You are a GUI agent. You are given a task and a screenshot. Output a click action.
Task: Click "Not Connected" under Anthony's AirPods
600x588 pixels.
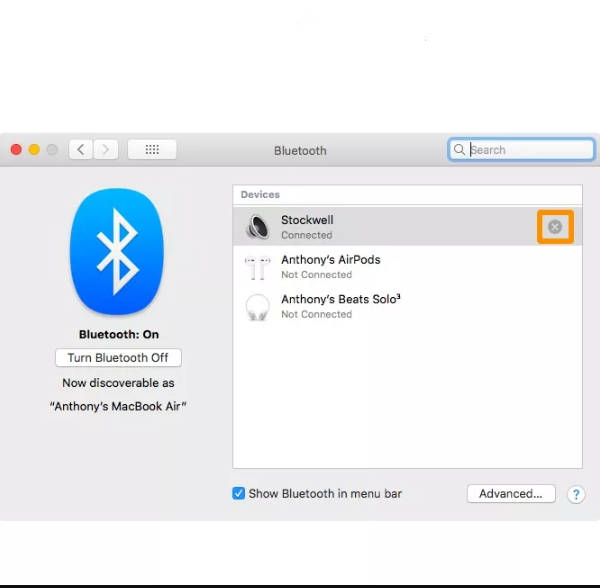point(316,275)
